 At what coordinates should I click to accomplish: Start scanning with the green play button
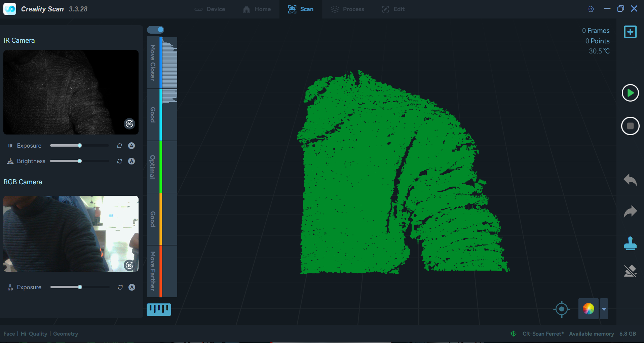point(630,93)
